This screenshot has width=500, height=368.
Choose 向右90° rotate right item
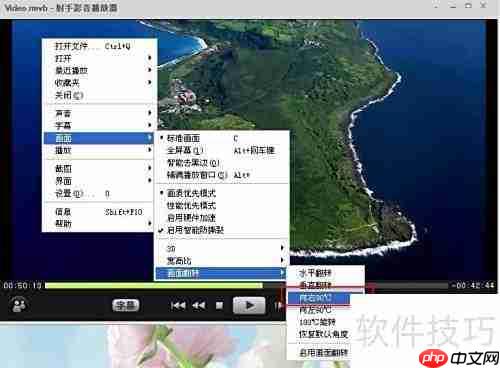[319, 298]
